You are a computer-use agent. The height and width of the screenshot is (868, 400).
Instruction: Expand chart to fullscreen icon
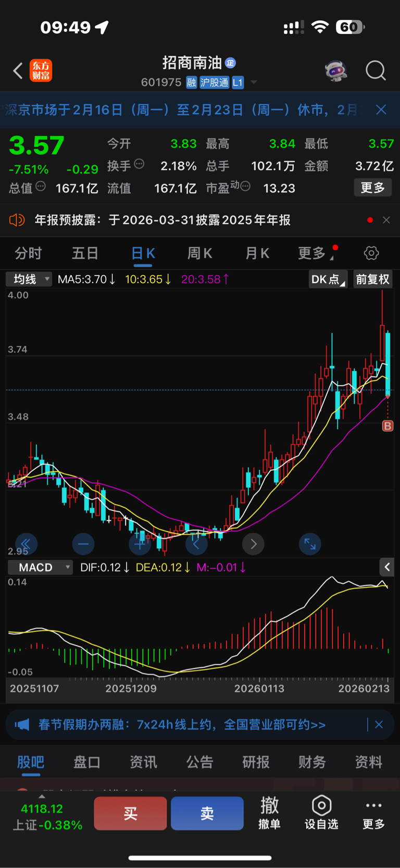tap(310, 544)
